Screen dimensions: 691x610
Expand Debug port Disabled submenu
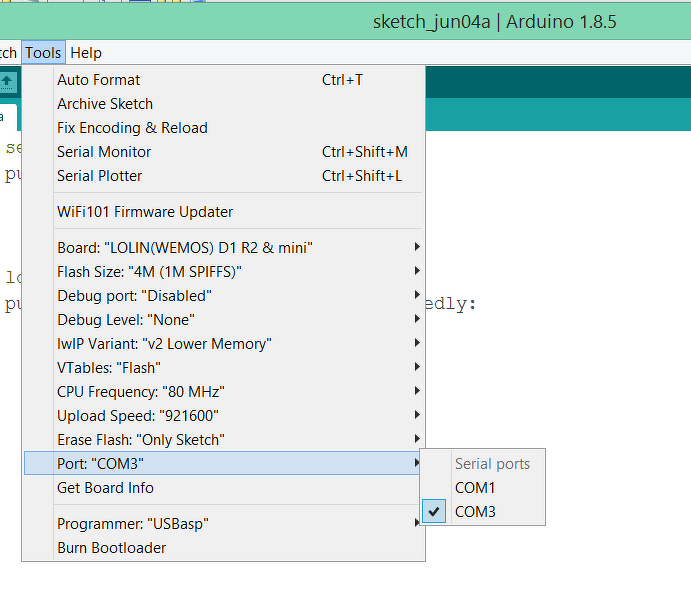224,296
